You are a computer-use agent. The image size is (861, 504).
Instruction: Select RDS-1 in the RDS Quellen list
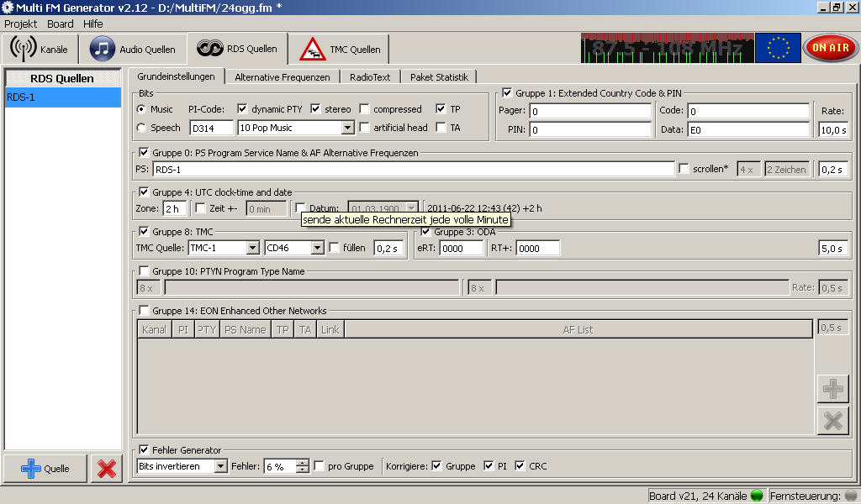(62, 97)
